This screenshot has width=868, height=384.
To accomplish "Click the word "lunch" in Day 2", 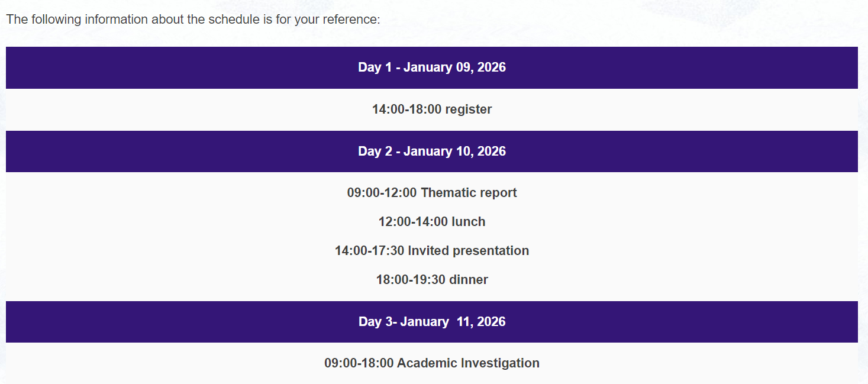I will (x=469, y=222).
